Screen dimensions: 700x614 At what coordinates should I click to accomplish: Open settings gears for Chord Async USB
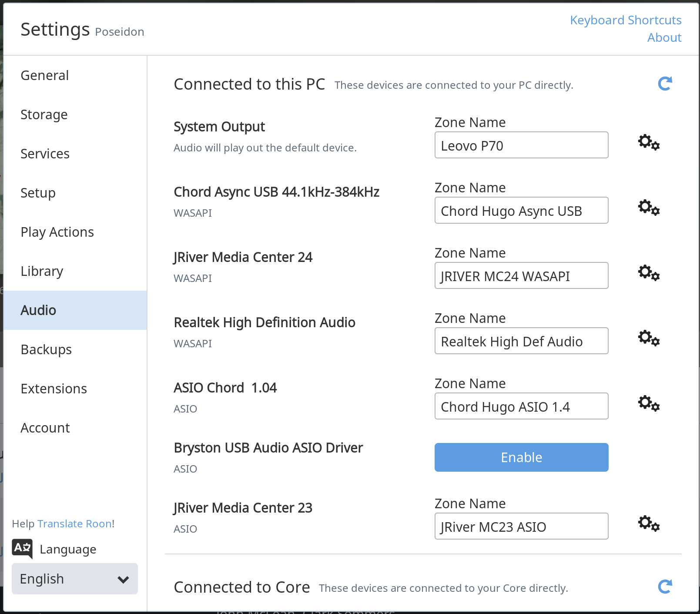pos(649,208)
